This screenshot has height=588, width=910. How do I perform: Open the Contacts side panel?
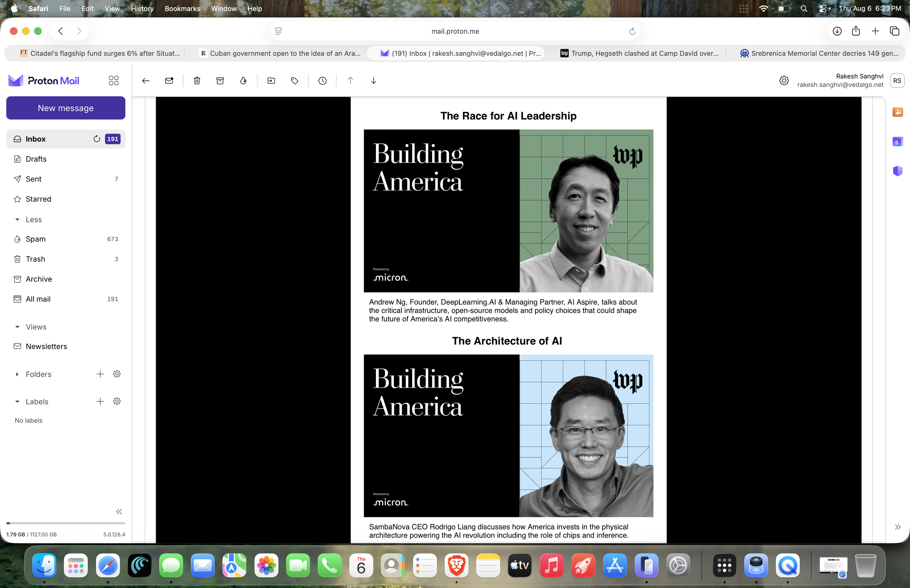(x=897, y=112)
